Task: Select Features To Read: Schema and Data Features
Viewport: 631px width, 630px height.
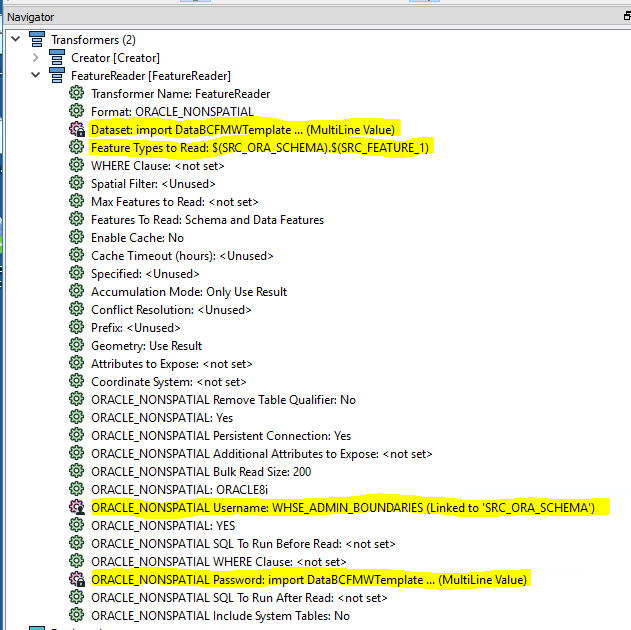Action: pyautogui.click(x=207, y=220)
